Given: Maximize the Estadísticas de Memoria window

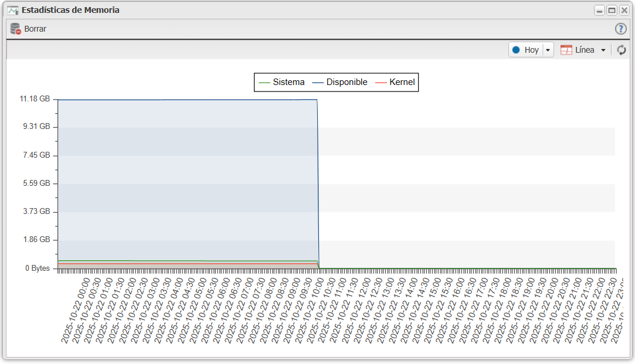Looking at the screenshot, I should pos(612,11).
